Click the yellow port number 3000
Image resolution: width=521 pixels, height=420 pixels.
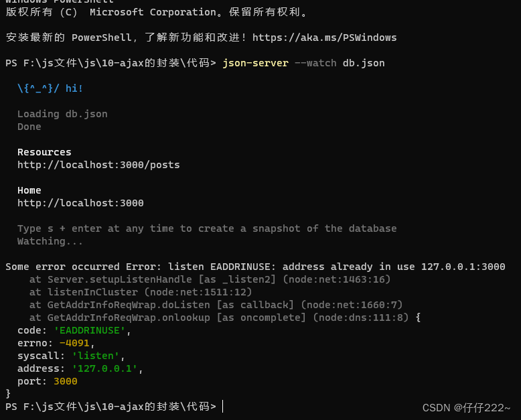point(66,381)
